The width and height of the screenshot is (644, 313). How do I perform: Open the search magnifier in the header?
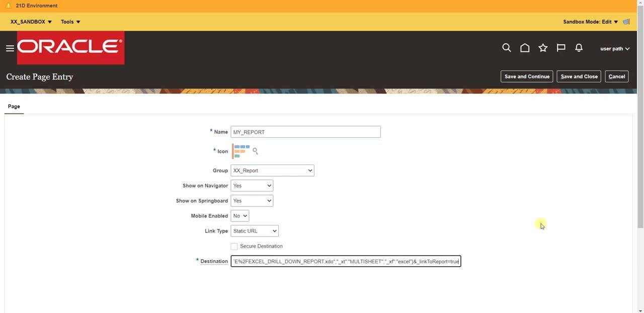coord(507,48)
